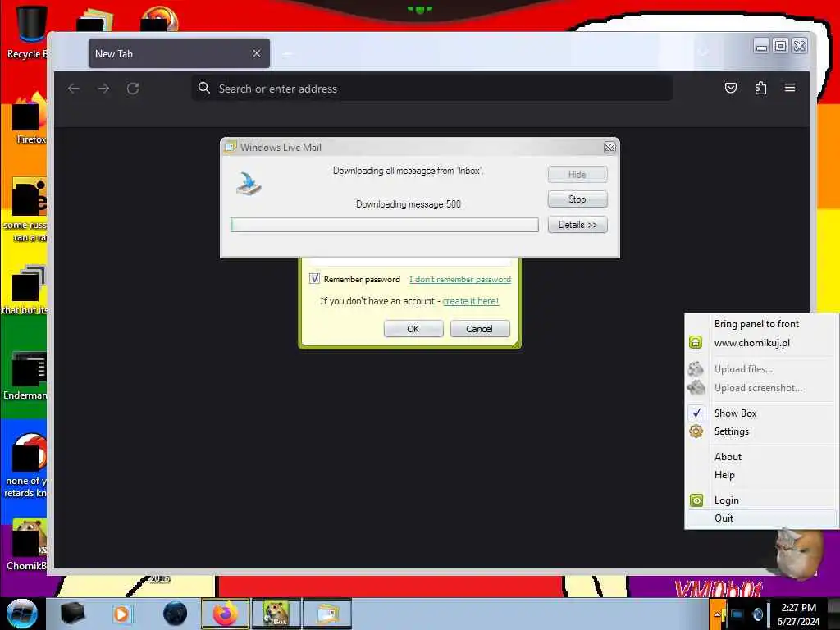This screenshot has width=840, height=630.
Task: Click the network icon in the system tray
Action: 737,614
